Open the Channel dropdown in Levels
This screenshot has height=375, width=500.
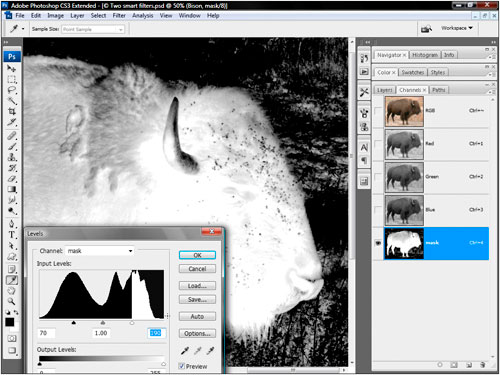[x=100, y=251]
